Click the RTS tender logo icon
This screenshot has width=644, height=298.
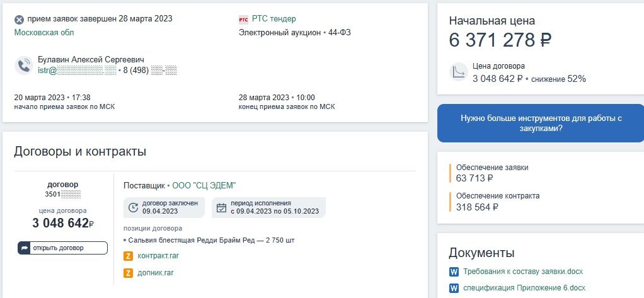pyautogui.click(x=244, y=20)
